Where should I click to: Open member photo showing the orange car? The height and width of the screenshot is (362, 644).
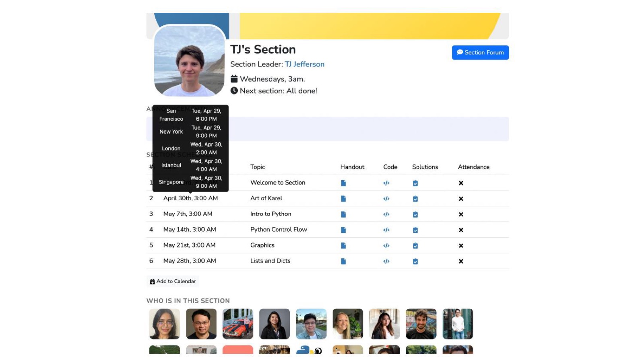coord(238,324)
